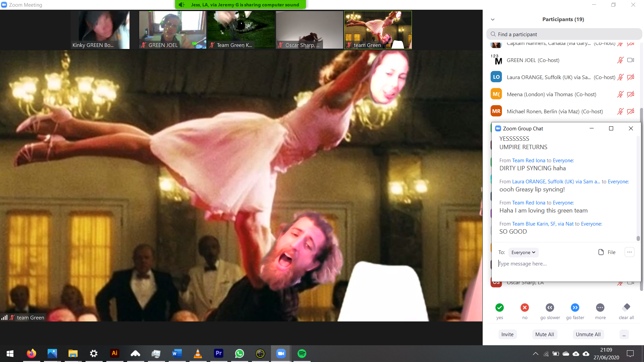Click the chat window scrollbar
Viewport: 644px width, 362px height.
click(638, 238)
